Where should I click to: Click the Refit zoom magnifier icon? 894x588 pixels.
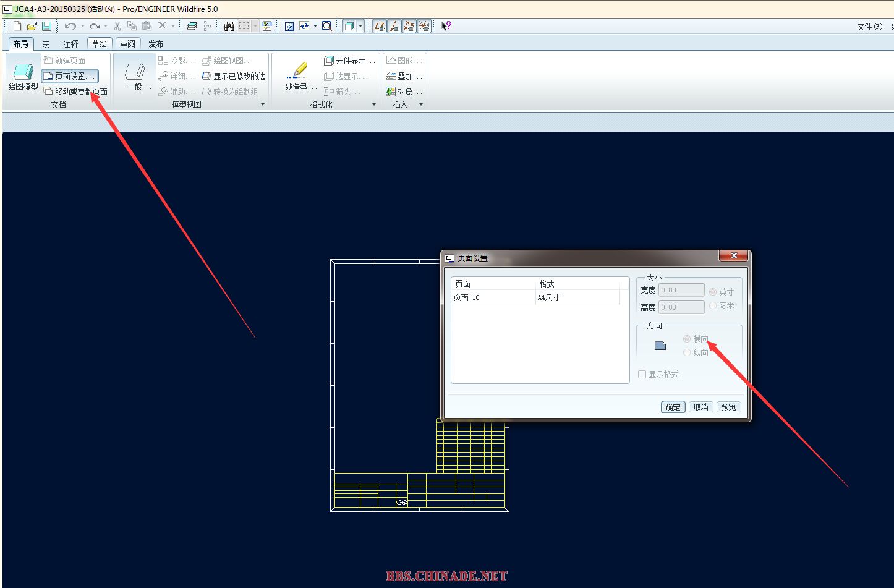click(x=327, y=26)
